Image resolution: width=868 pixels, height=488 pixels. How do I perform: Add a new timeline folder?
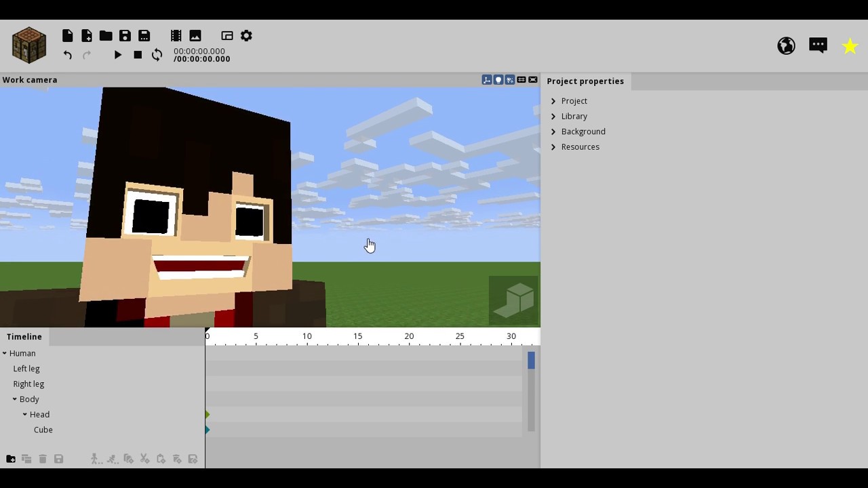[11, 459]
